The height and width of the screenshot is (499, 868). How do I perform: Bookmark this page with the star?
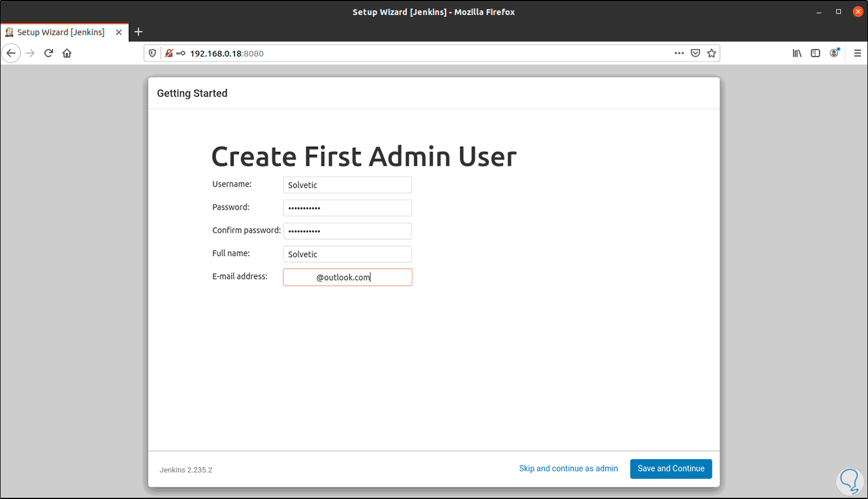coord(711,53)
